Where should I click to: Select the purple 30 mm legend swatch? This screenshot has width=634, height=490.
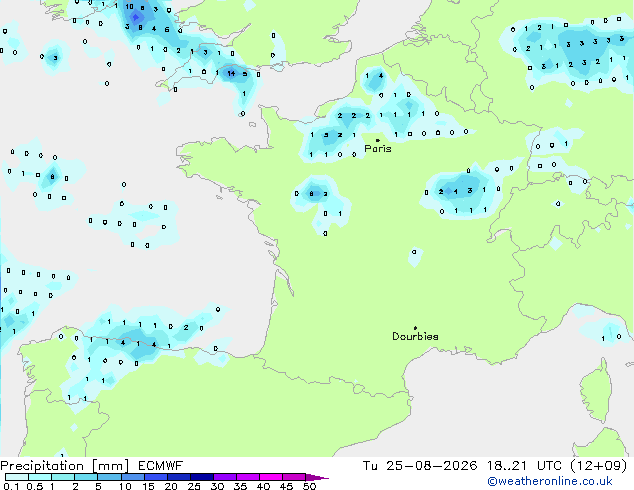tap(225, 477)
